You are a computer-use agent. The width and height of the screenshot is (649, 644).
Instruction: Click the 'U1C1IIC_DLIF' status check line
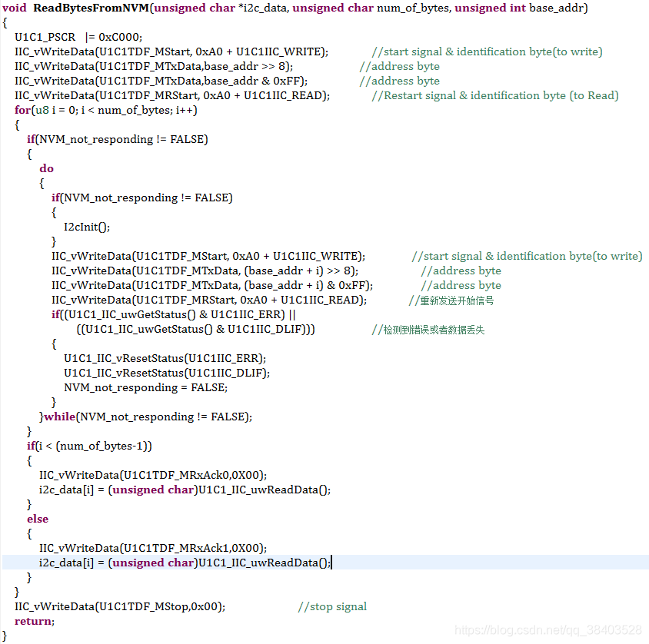[196, 330]
